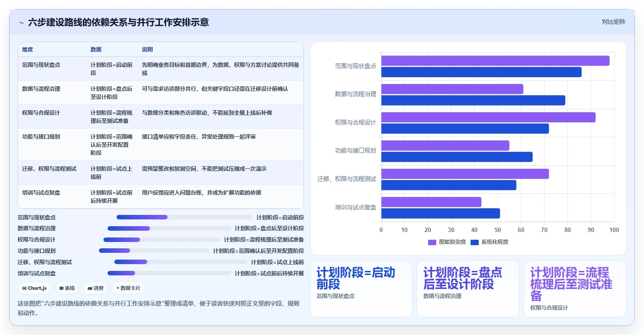
Task: Click the chart y-axis label 功能与接口规划
Action: 355,151
